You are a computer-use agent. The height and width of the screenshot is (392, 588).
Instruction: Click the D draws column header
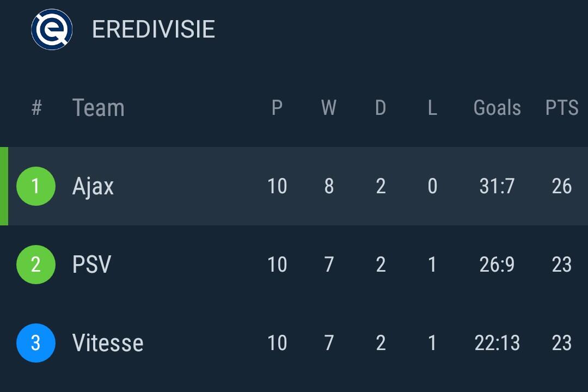(381, 108)
